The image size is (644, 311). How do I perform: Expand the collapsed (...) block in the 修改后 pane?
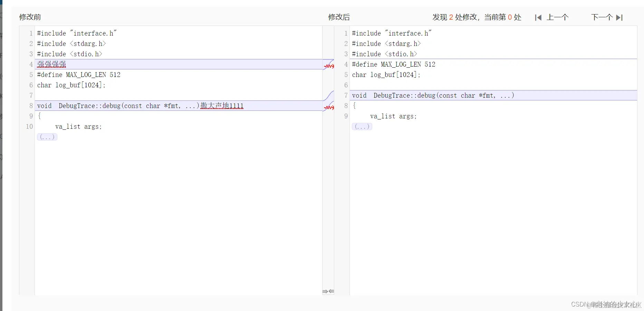(x=362, y=127)
